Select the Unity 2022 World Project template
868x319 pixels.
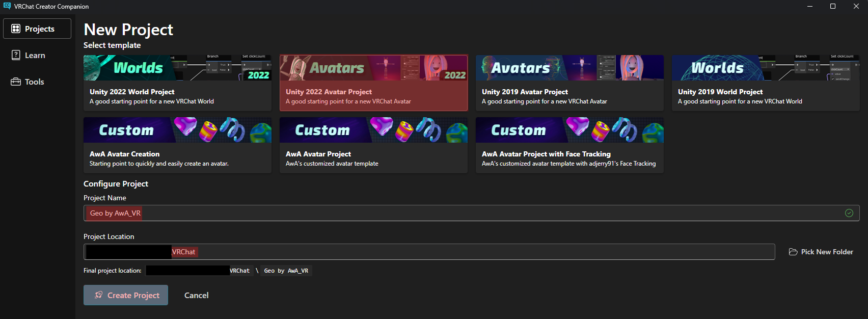click(x=177, y=83)
